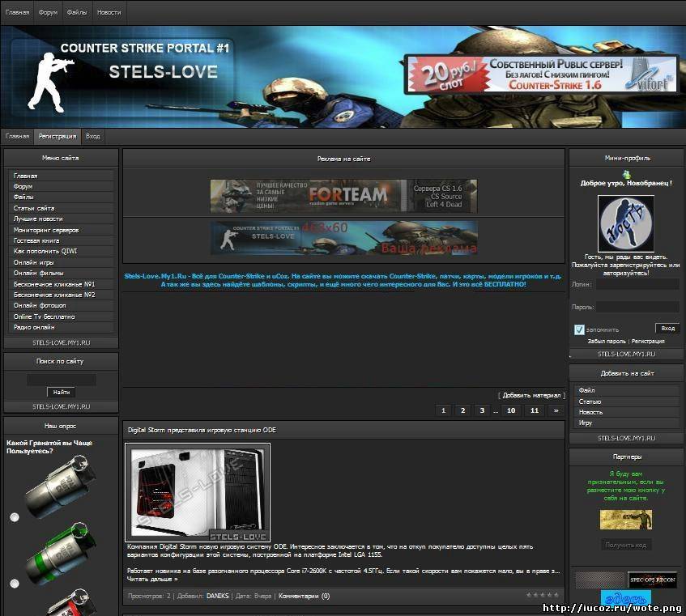686x616 pixels.
Task: Open 'Бесконечное кликанье №2' in the site menu
Action: click(x=62, y=295)
